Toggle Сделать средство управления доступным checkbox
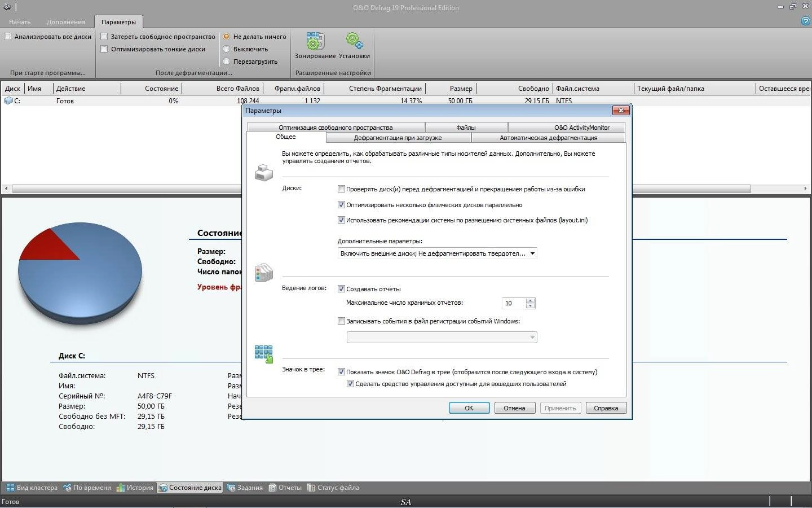The width and height of the screenshot is (812, 508). click(x=350, y=384)
